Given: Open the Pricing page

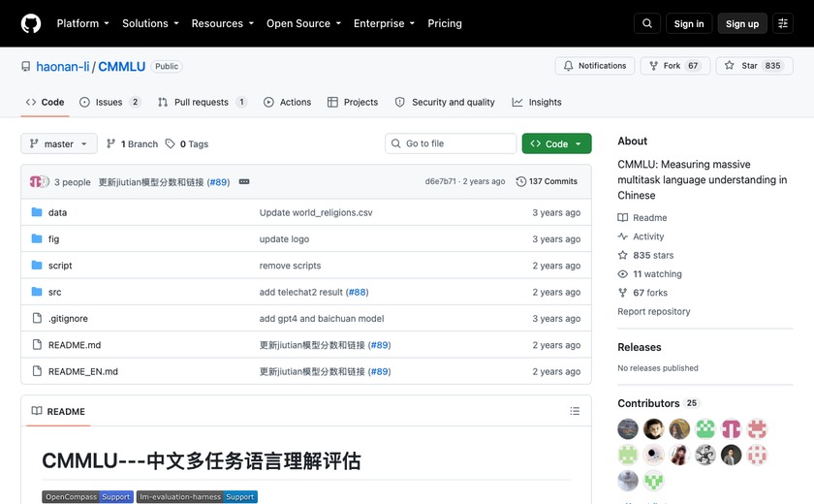Looking at the screenshot, I should 445,23.
